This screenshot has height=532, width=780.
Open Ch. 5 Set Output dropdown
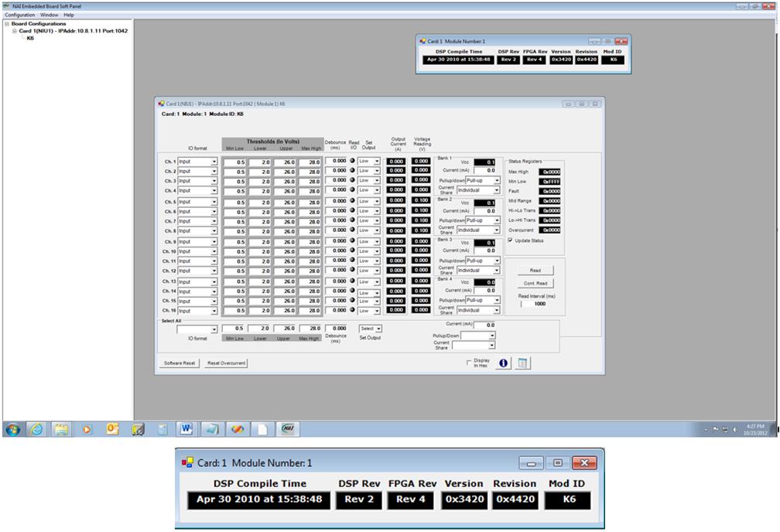pyautogui.click(x=377, y=201)
